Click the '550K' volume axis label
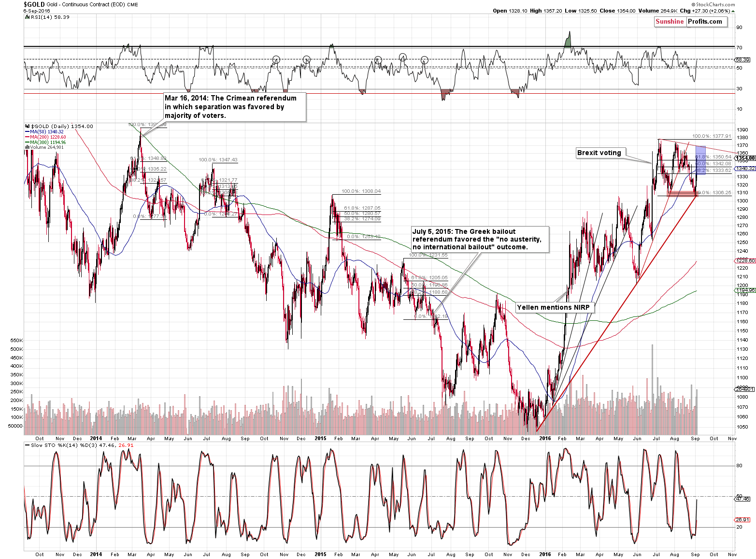756x559 pixels. click(x=16, y=341)
